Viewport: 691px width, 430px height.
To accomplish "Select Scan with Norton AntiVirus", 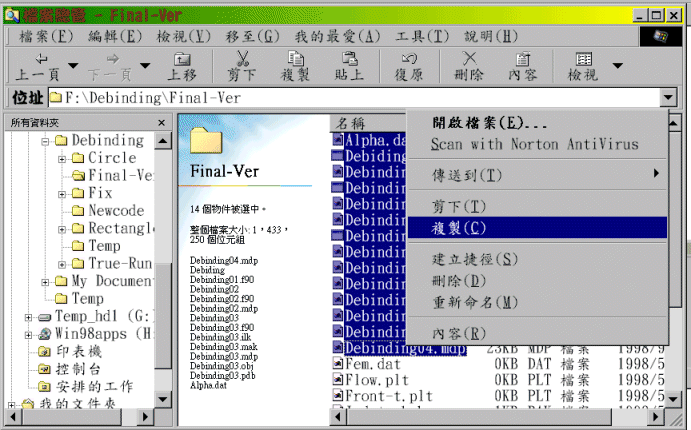I will [534, 144].
